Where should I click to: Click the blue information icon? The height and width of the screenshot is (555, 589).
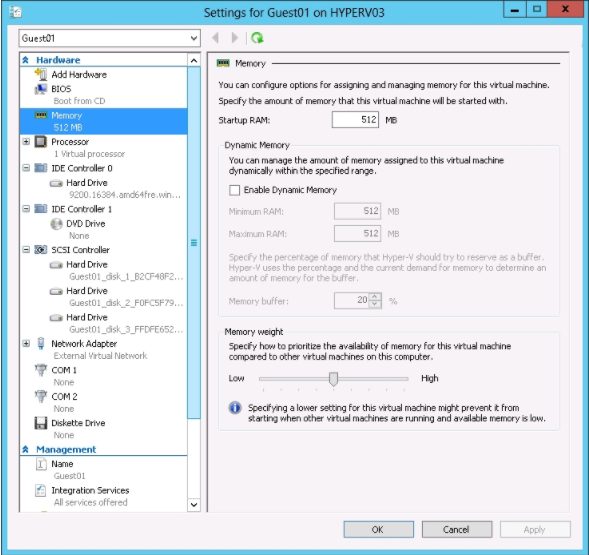[x=235, y=408]
